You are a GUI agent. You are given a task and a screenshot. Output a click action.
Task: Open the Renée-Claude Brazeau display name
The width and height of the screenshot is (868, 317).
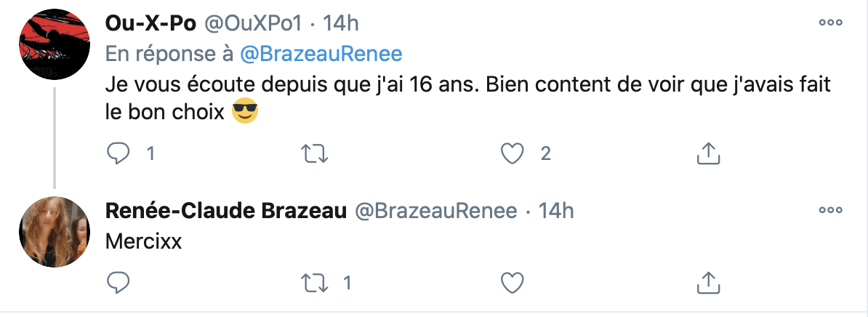(226, 211)
